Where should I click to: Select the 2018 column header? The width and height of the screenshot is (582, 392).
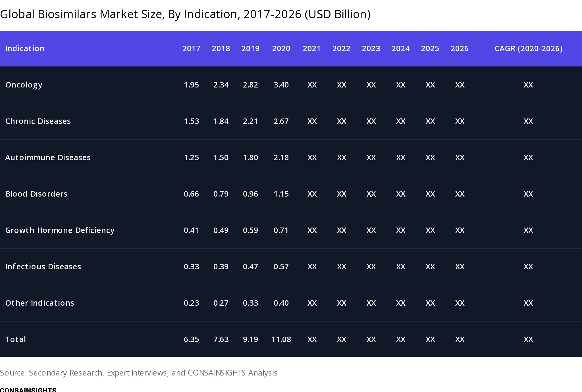click(221, 49)
